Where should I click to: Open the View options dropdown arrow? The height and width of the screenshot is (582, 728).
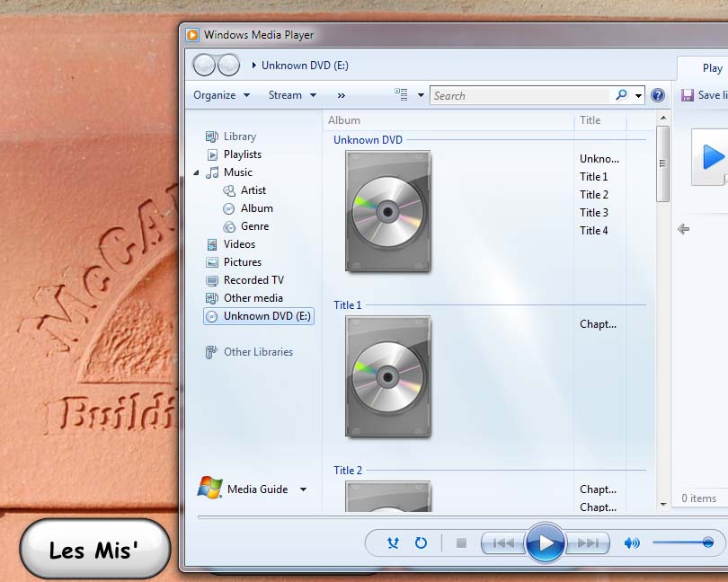click(x=421, y=95)
